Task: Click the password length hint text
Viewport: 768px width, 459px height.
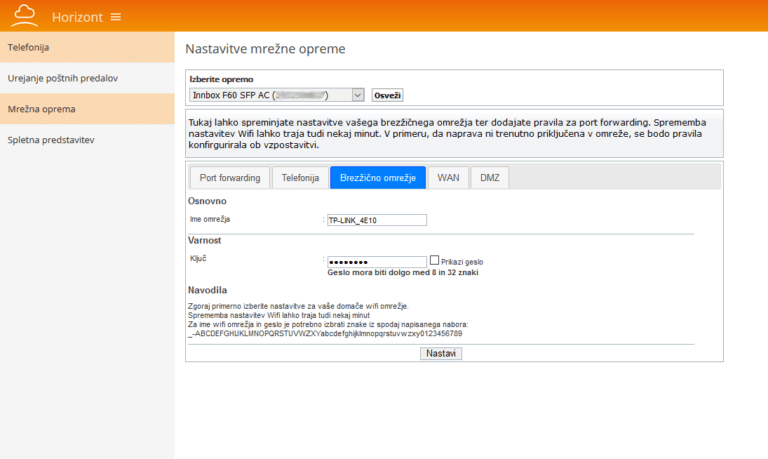Action: pyautogui.click(x=403, y=272)
